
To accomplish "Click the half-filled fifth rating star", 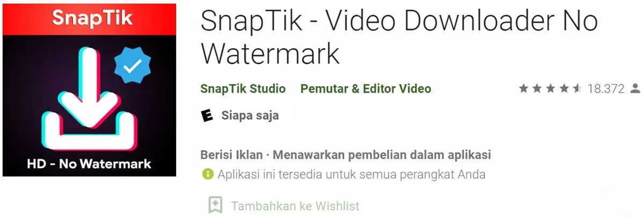I will [x=577, y=88].
